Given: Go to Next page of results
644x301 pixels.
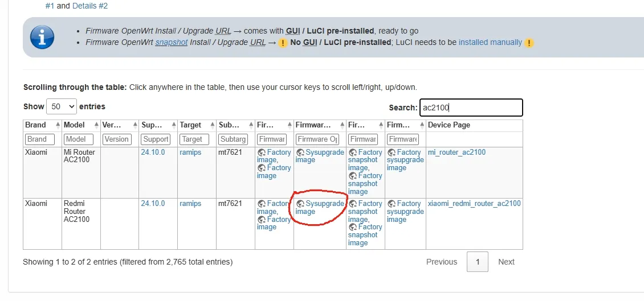Looking at the screenshot, I should point(506,262).
